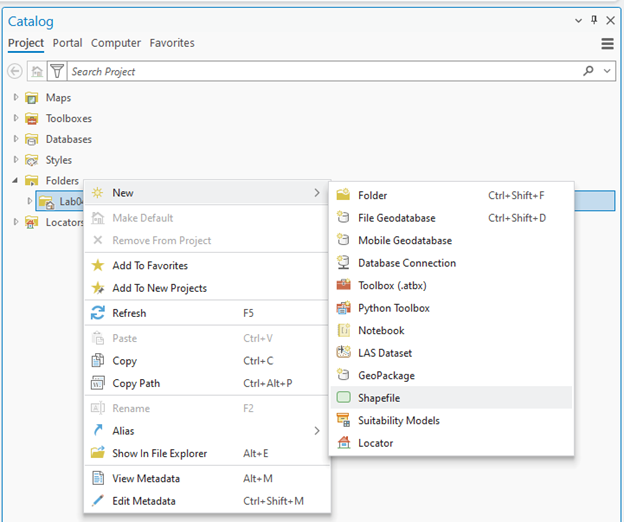Screen dimensions: 624x522
Task: Expand the Maps tree node
Action: (16, 98)
